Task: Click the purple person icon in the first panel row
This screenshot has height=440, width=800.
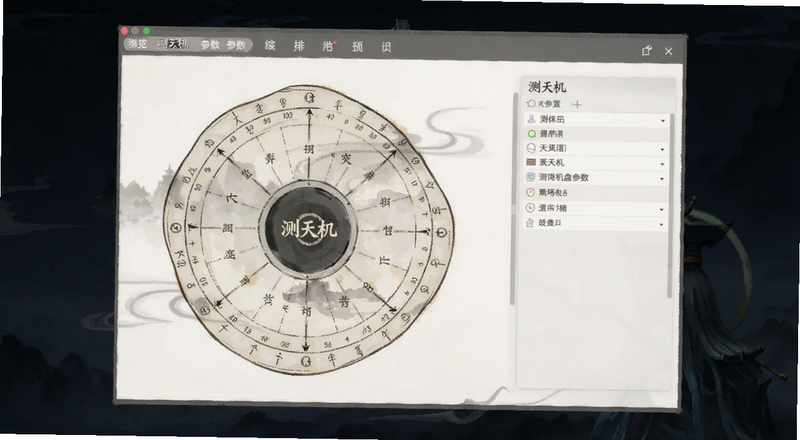Action: (x=531, y=119)
